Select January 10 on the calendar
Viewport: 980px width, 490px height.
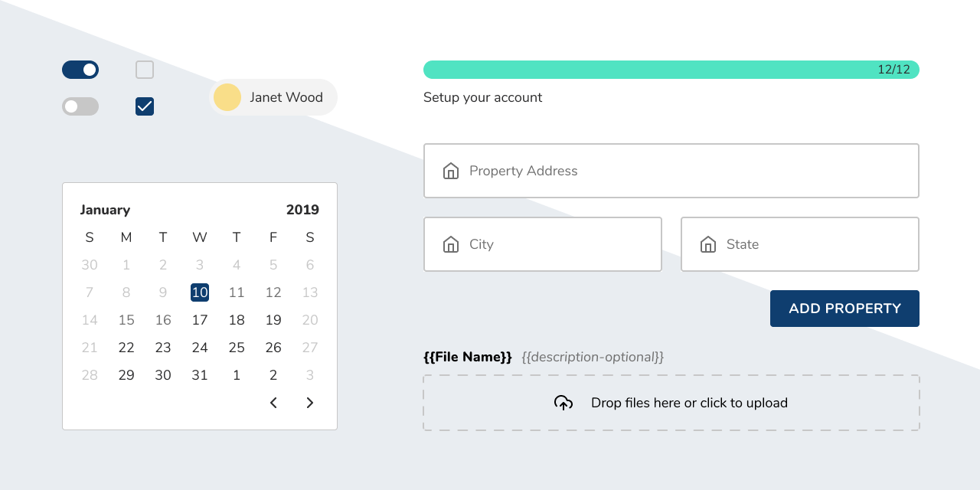pos(199,292)
